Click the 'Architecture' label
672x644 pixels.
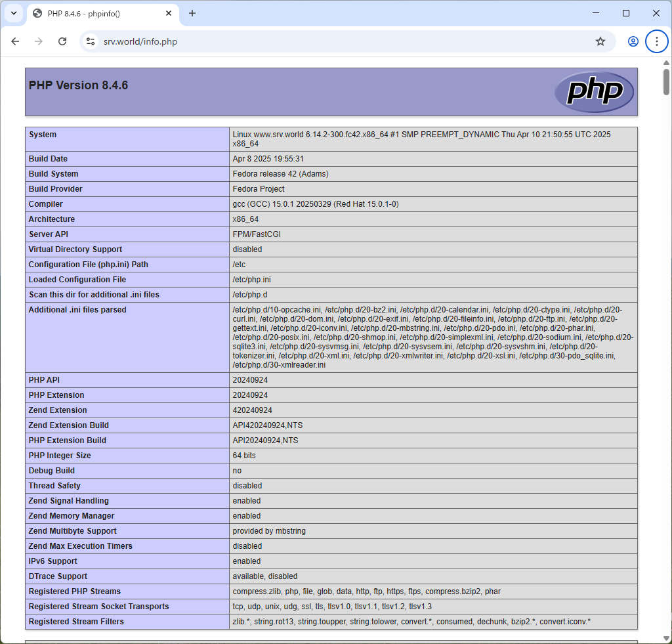(52, 219)
